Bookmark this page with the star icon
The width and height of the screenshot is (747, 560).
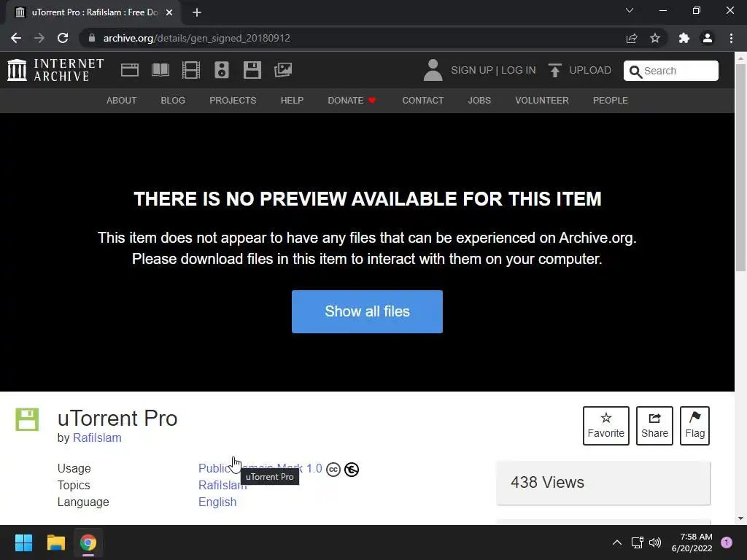tap(655, 38)
